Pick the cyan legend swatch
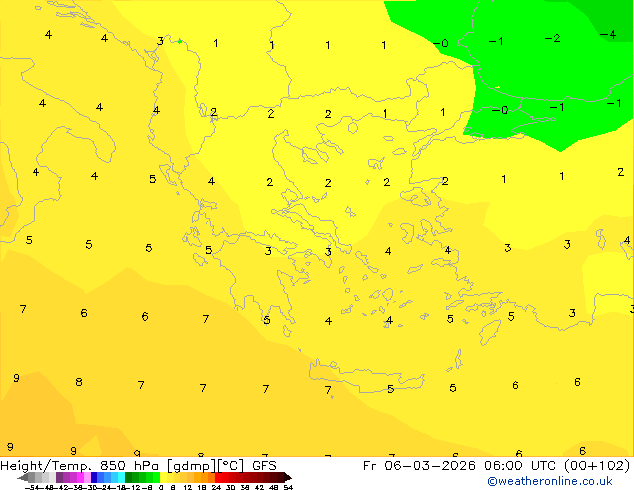The height and width of the screenshot is (490, 634). coord(121,477)
